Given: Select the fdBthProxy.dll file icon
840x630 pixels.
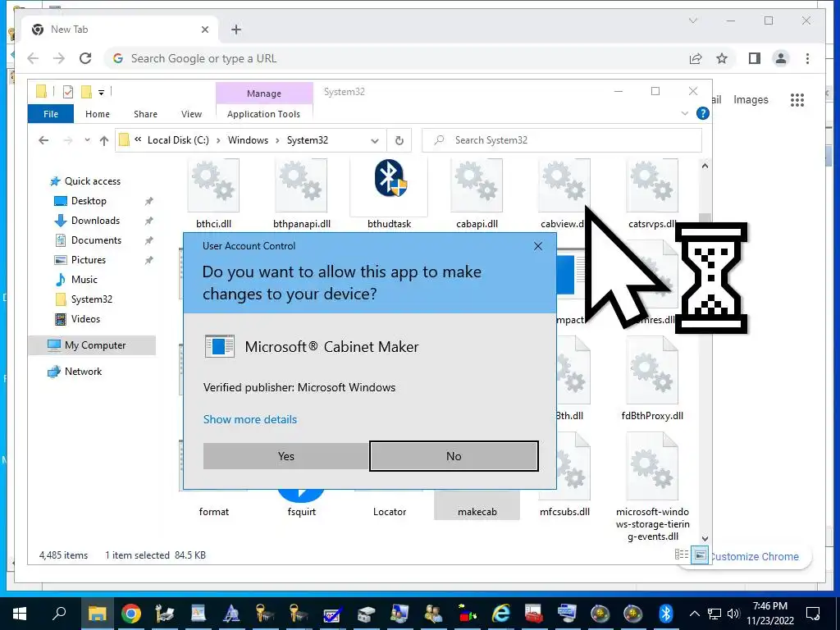Looking at the screenshot, I should point(652,370).
